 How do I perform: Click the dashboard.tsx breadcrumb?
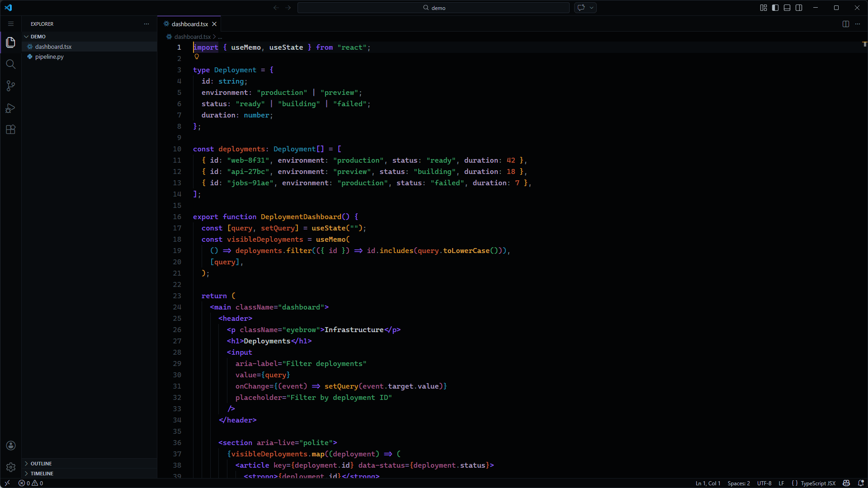pos(193,37)
